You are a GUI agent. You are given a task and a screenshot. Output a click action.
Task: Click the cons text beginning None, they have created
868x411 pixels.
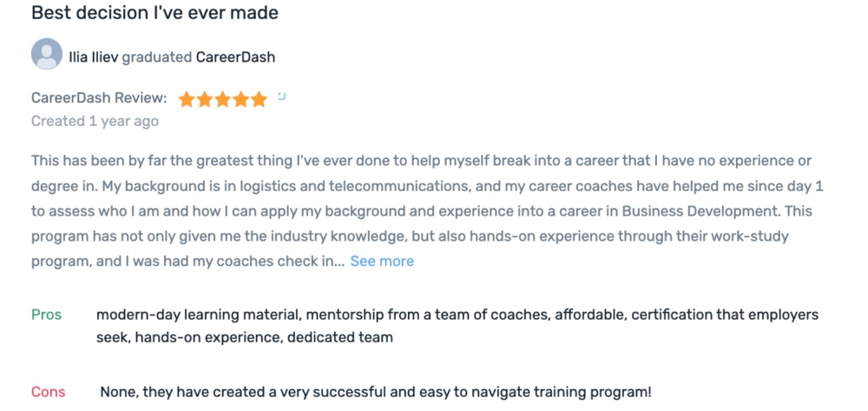tap(376, 393)
